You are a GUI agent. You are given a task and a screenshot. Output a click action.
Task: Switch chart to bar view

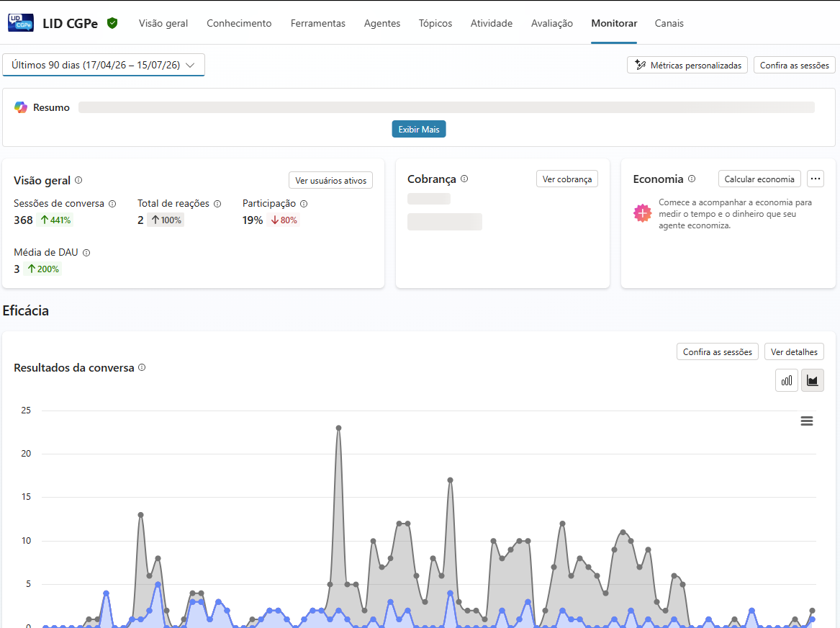[x=787, y=380]
